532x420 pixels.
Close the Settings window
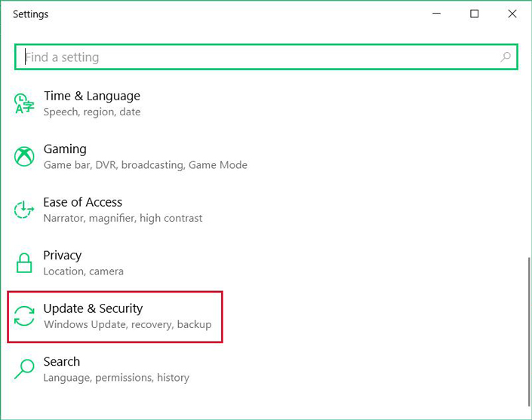[x=512, y=14]
